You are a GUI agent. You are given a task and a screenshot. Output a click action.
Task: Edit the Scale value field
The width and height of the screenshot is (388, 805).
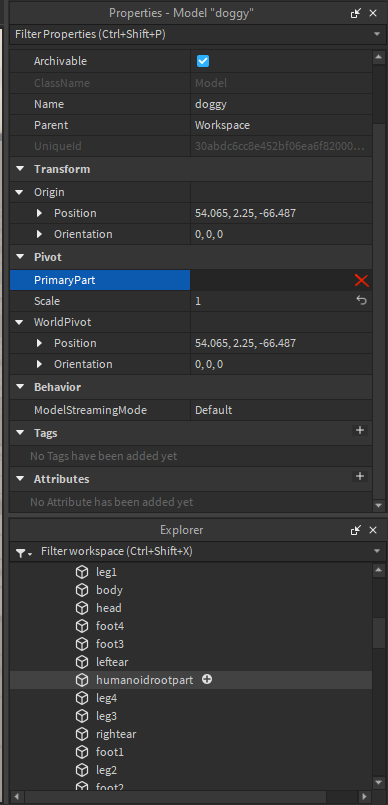click(272, 301)
